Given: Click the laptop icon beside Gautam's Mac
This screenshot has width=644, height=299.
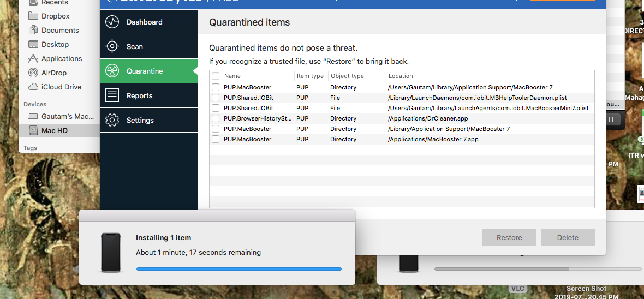Looking at the screenshot, I should point(33,117).
